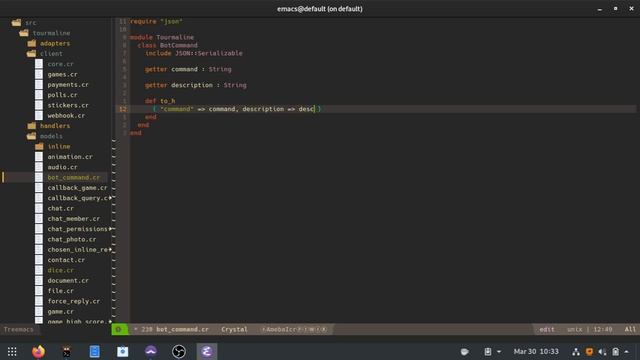Open chat_member.cr file
Image resolution: width=640 pixels, height=360 pixels.
(x=73, y=218)
